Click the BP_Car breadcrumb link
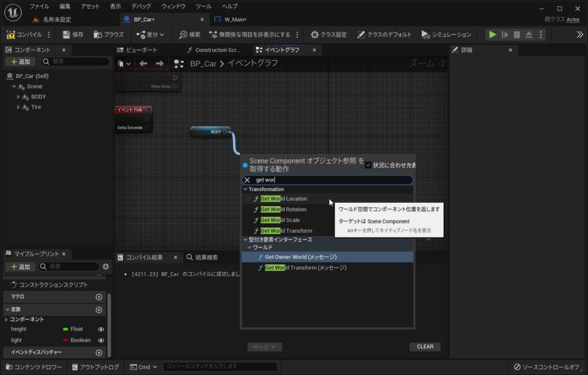 203,64
